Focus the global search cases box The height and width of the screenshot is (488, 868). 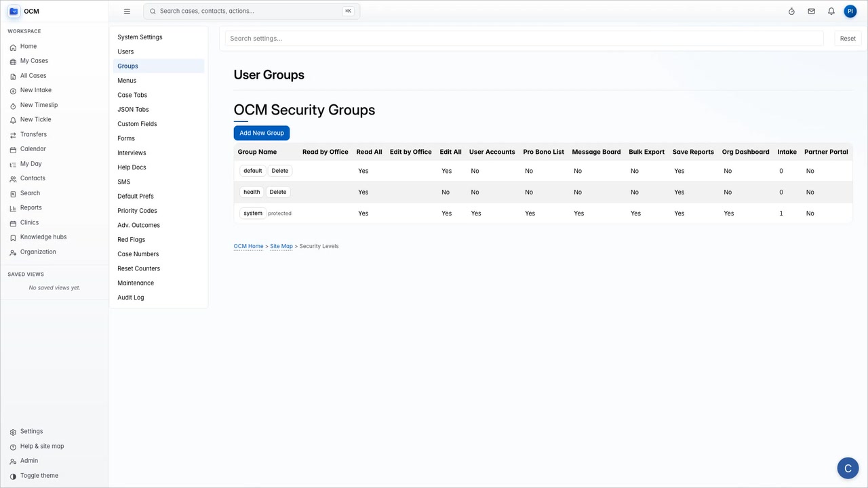(x=252, y=11)
